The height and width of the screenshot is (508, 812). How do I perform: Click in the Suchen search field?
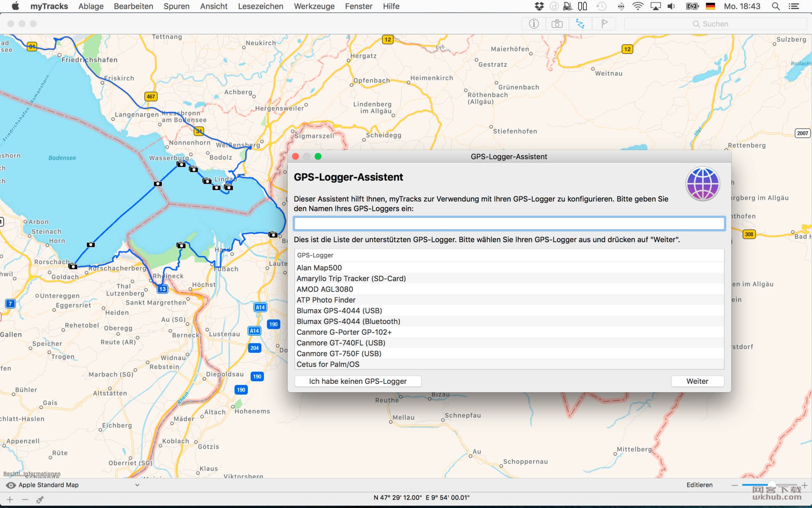(x=716, y=24)
